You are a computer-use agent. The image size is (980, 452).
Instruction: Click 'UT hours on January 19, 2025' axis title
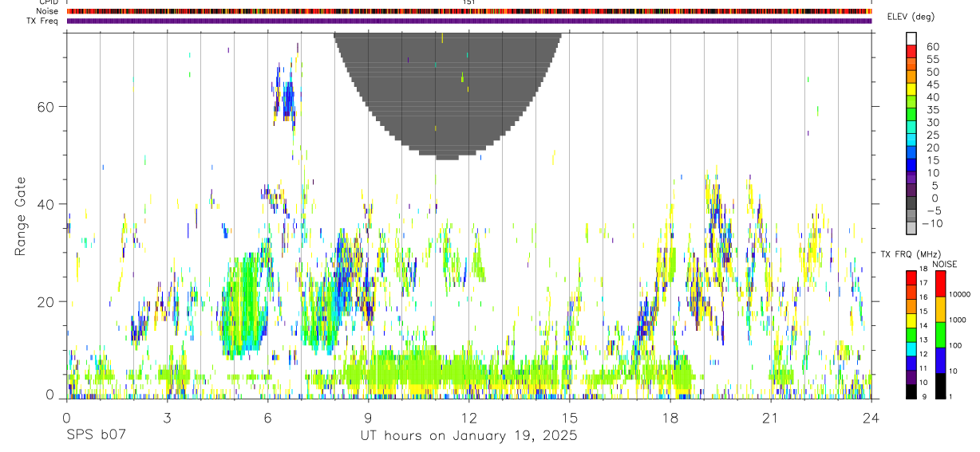pyautogui.click(x=468, y=436)
